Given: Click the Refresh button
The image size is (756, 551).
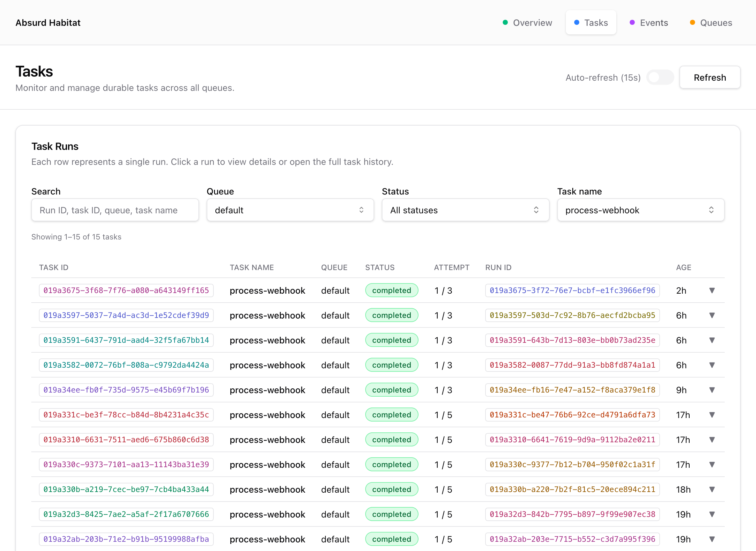Looking at the screenshot, I should point(710,77).
